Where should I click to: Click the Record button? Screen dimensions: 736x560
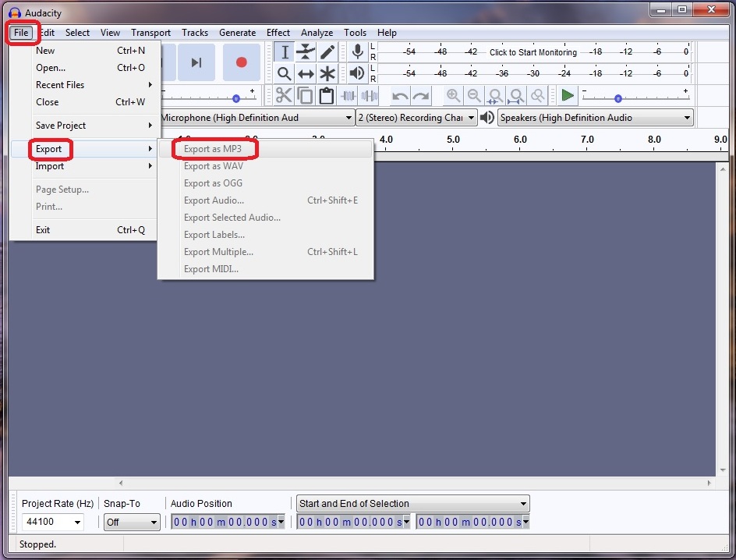tap(241, 62)
